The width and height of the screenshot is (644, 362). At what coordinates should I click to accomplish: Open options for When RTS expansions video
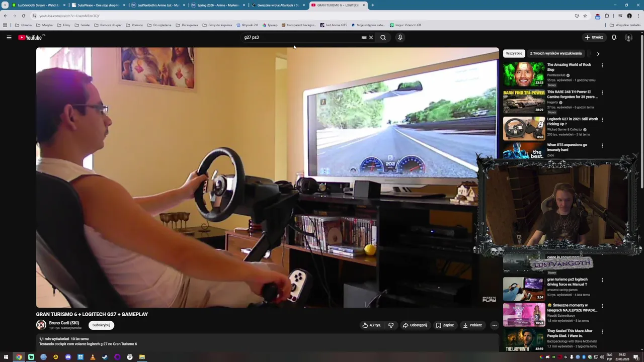(x=602, y=146)
